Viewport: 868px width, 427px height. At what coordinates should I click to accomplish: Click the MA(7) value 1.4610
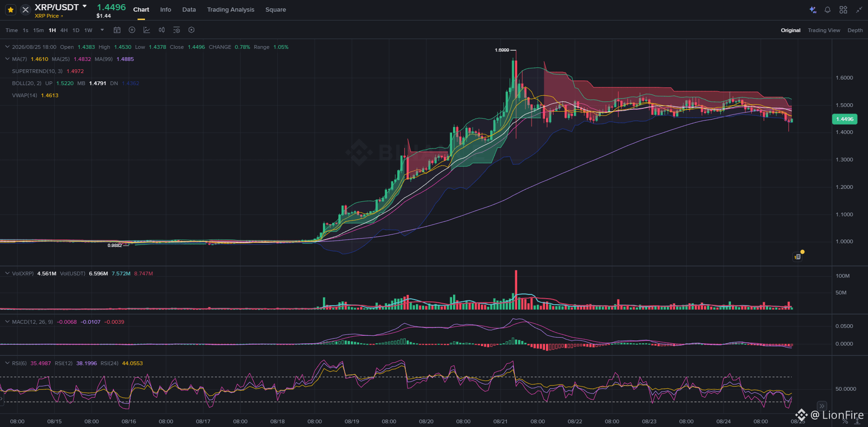coord(39,59)
